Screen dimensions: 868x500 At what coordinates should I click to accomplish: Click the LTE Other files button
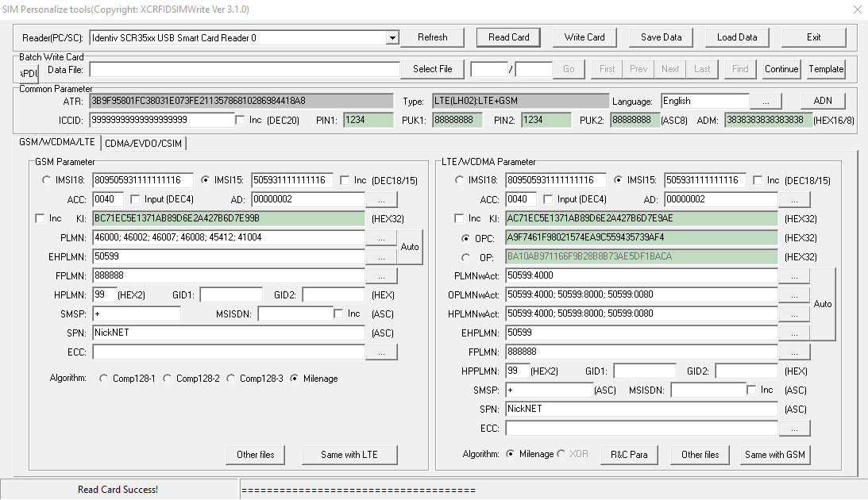click(x=700, y=455)
